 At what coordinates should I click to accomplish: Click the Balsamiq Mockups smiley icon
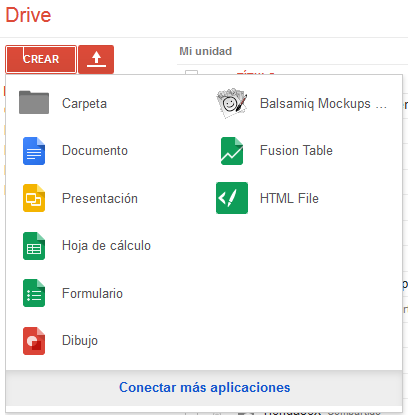pyautogui.click(x=232, y=103)
